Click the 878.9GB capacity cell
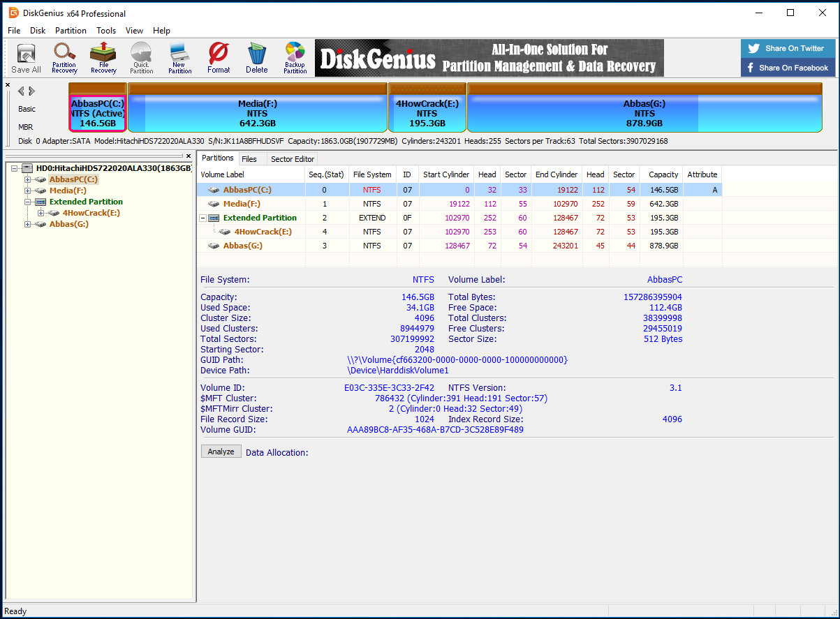This screenshot has width=840, height=619. (661, 246)
